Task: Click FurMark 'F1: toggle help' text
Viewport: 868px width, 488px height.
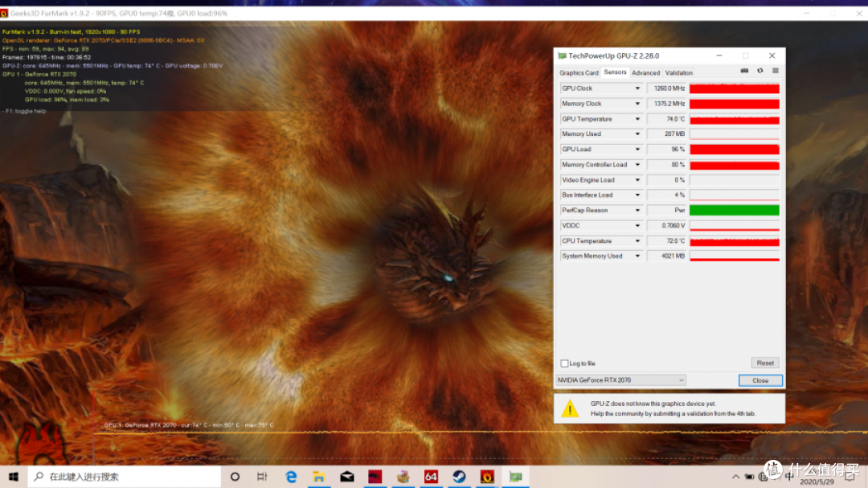Action: [x=26, y=111]
